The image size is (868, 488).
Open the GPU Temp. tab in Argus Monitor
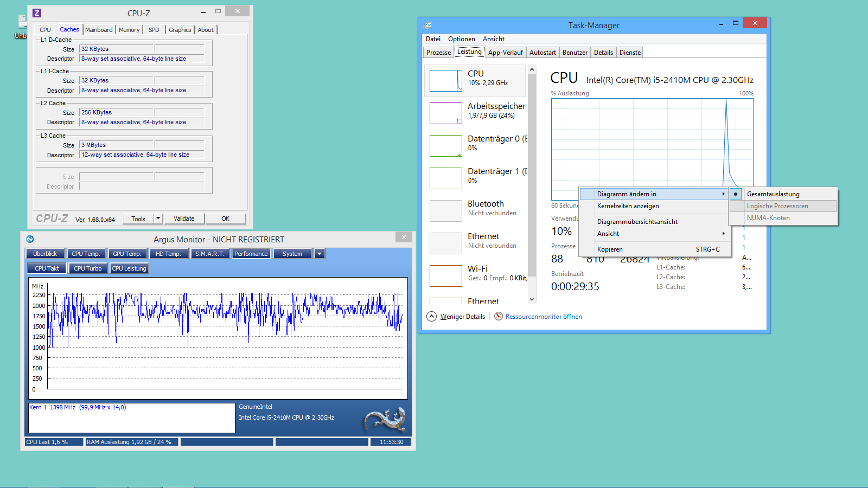coord(127,254)
